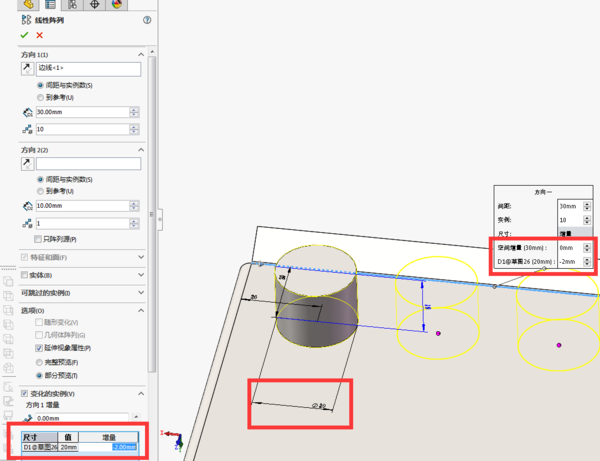600x461 pixels.
Task: Adjust the instance count 10 spinner
Action: [134, 129]
